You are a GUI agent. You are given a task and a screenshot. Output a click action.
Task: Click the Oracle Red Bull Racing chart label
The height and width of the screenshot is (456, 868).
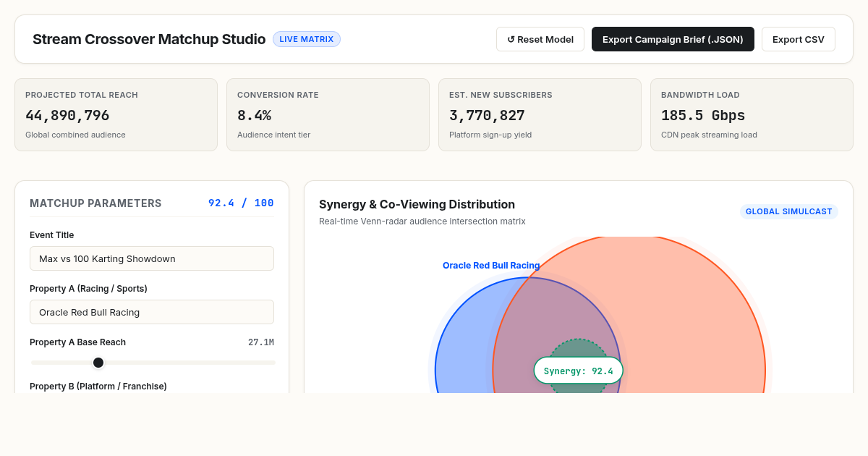491,266
